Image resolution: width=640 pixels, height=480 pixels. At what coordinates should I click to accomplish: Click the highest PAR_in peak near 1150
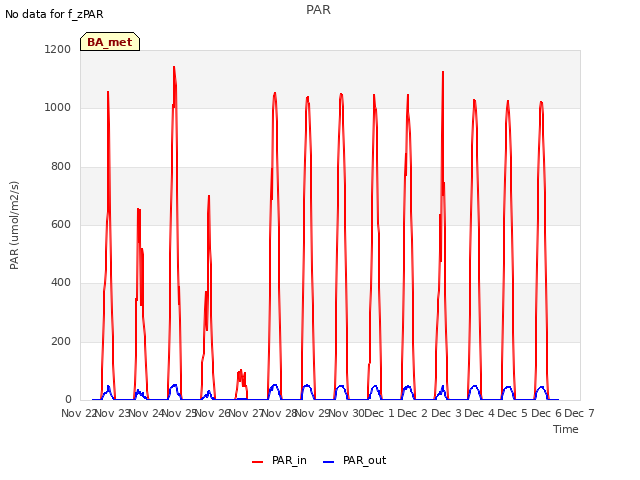pyautogui.click(x=174, y=67)
